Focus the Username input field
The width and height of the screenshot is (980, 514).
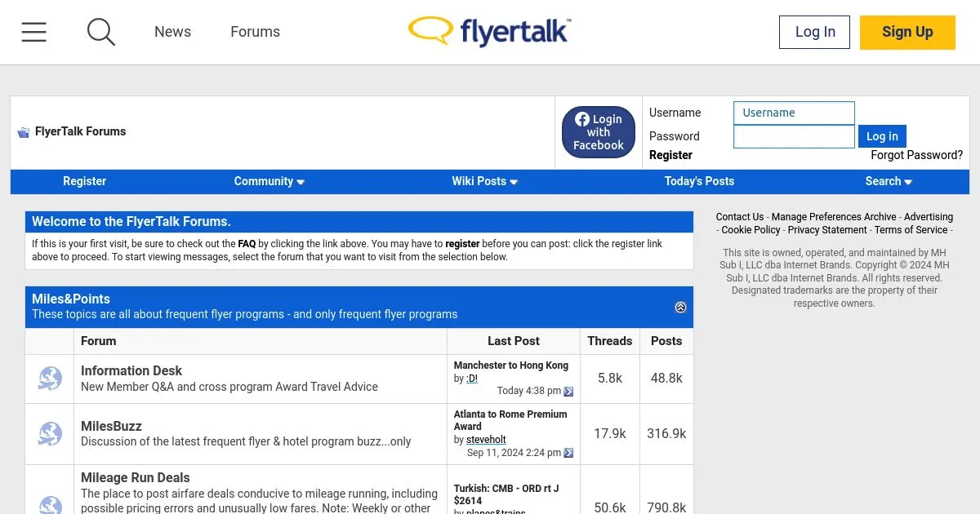[x=794, y=113]
